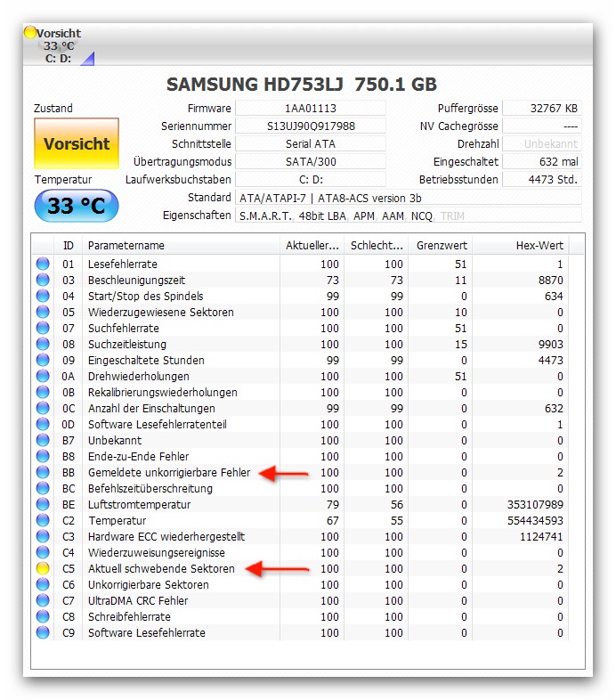Click the status icon for B7 Unbekannt
Screen dimensions: 616x700
point(43,440)
